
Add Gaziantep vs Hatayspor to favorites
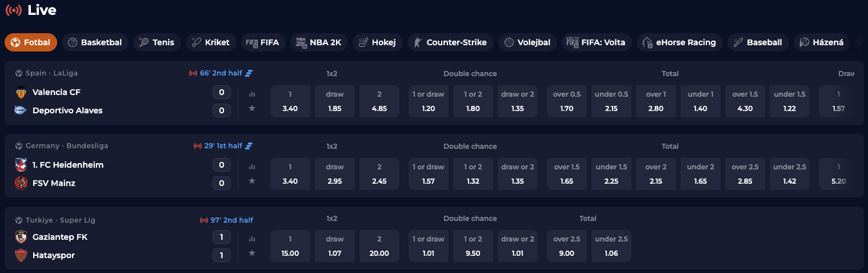pos(252,253)
